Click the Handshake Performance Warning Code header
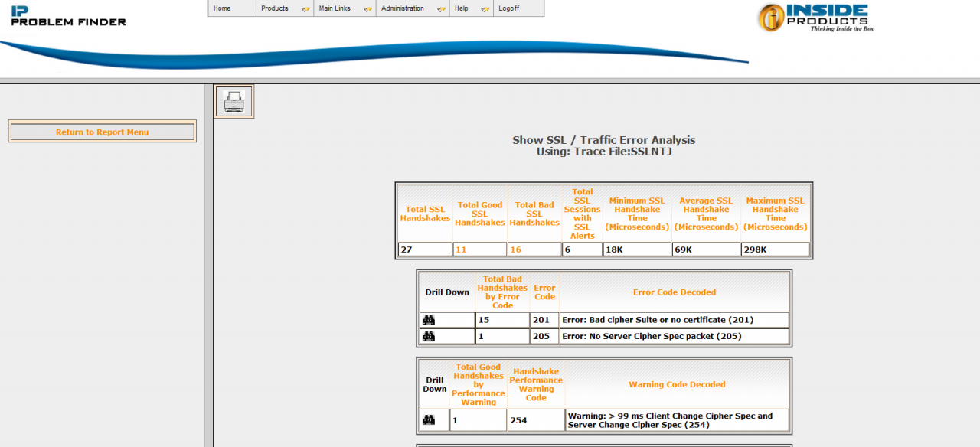This screenshot has width=980, height=447. click(x=536, y=385)
